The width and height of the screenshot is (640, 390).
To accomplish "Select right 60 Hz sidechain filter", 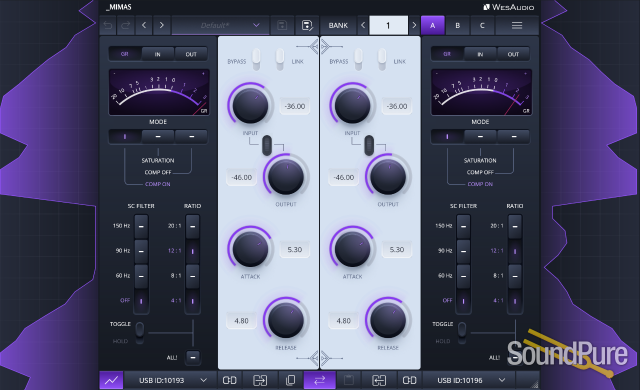I will (464, 276).
